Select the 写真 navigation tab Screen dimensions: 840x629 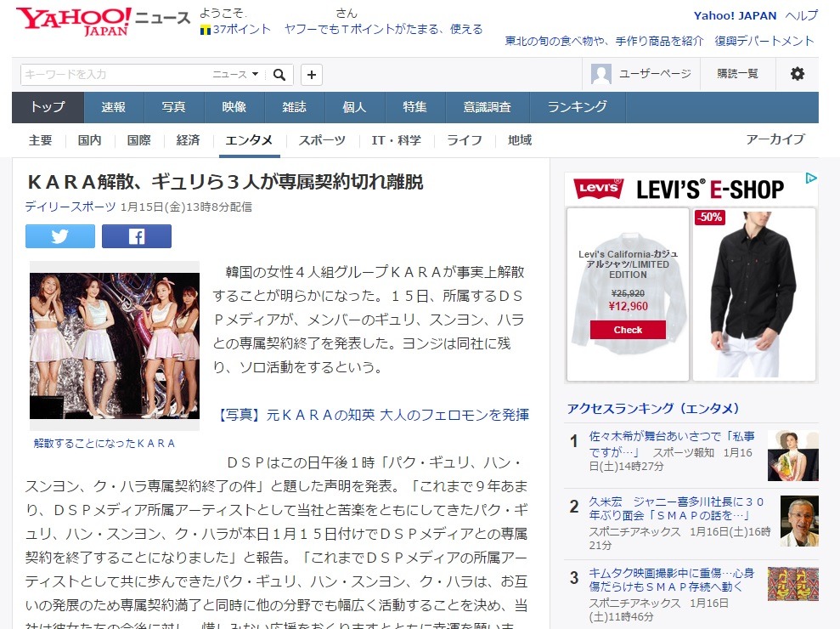(173, 107)
